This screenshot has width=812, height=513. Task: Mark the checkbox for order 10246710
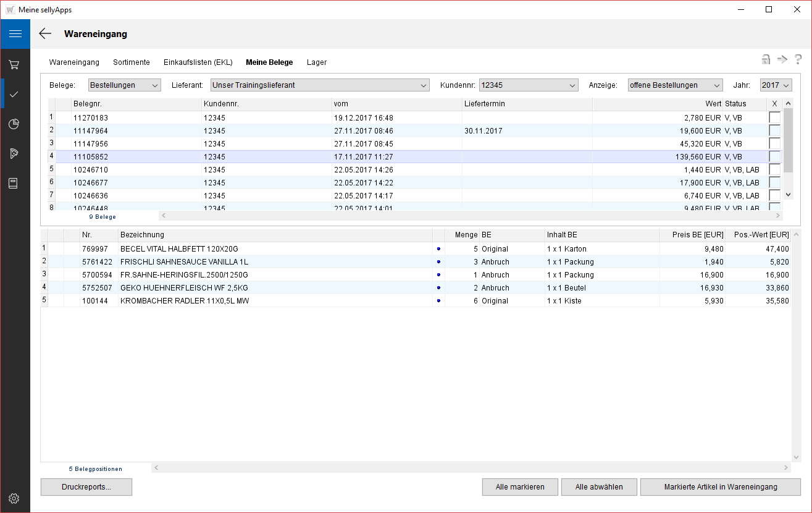[x=774, y=169]
